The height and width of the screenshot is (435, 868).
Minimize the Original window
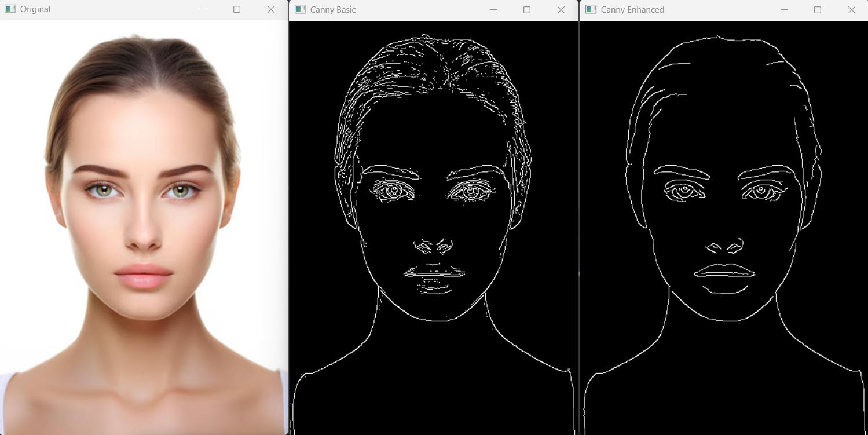pyautogui.click(x=203, y=9)
